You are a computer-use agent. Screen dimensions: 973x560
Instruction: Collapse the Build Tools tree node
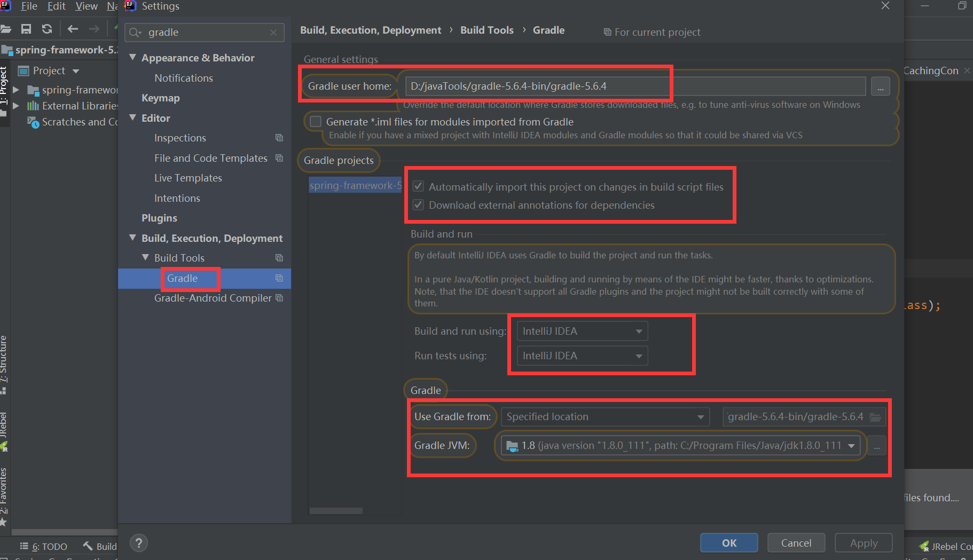pyautogui.click(x=145, y=257)
